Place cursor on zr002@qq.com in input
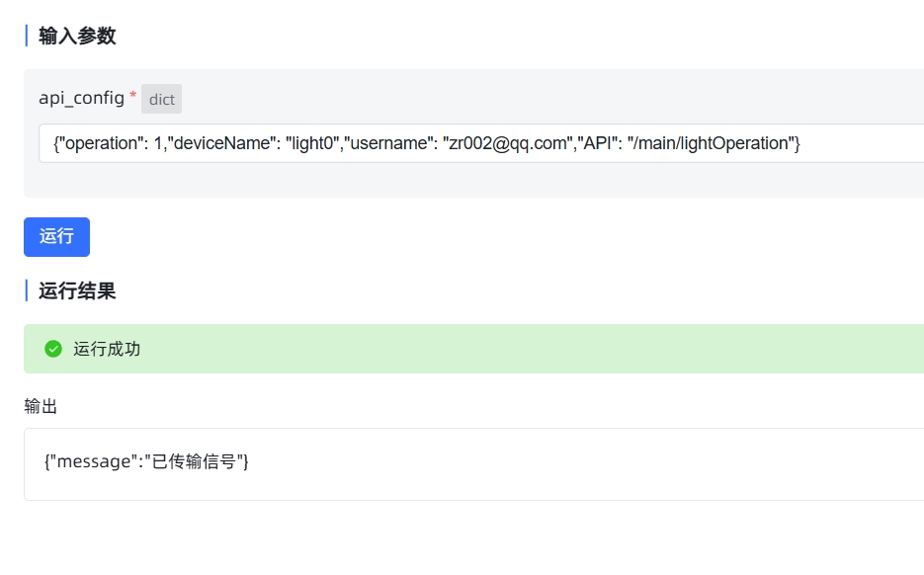The width and height of the screenshot is (924, 575). (x=510, y=143)
